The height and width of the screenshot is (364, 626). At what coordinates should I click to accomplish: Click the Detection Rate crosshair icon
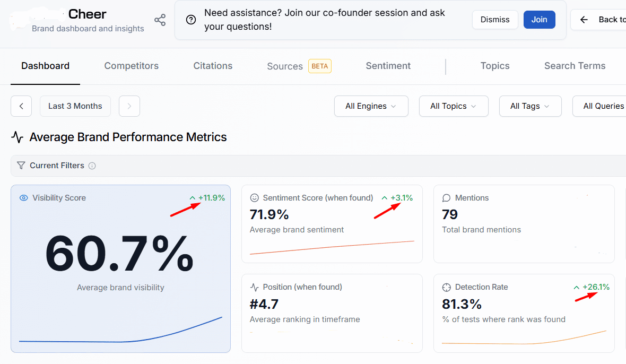[446, 287]
